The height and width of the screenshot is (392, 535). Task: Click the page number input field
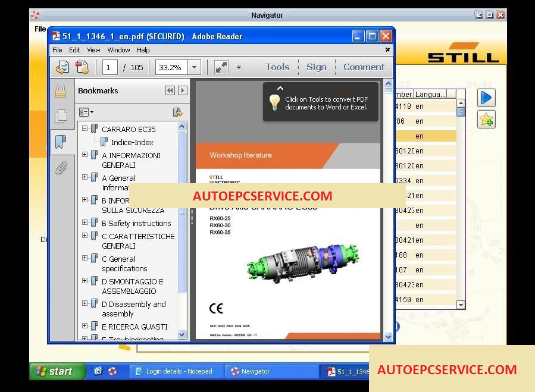(110, 67)
